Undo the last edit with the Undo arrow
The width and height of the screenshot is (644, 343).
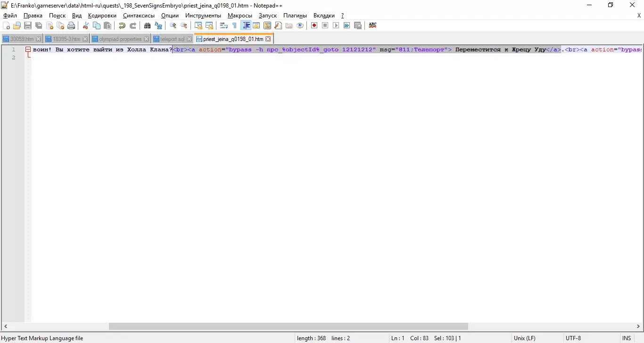tap(122, 25)
